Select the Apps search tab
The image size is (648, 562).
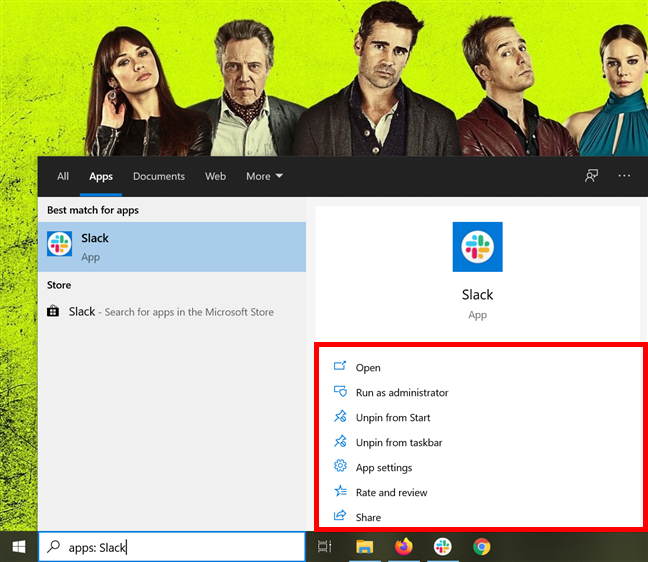click(101, 176)
